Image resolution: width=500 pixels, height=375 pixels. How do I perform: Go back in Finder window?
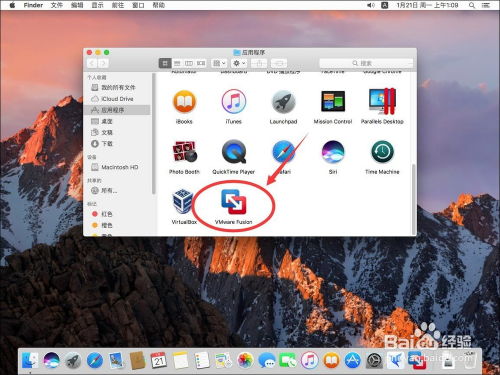(92, 63)
